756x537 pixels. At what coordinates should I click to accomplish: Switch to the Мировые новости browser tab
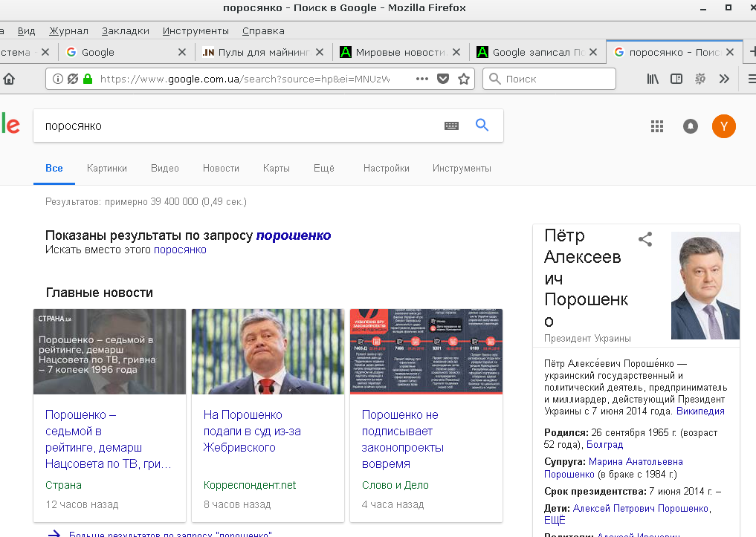coord(400,52)
